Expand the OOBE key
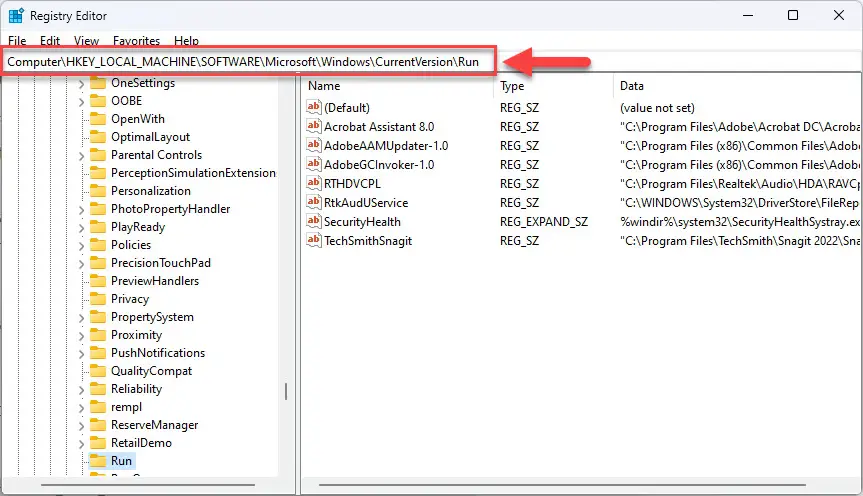The height and width of the screenshot is (496, 863). [81, 101]
